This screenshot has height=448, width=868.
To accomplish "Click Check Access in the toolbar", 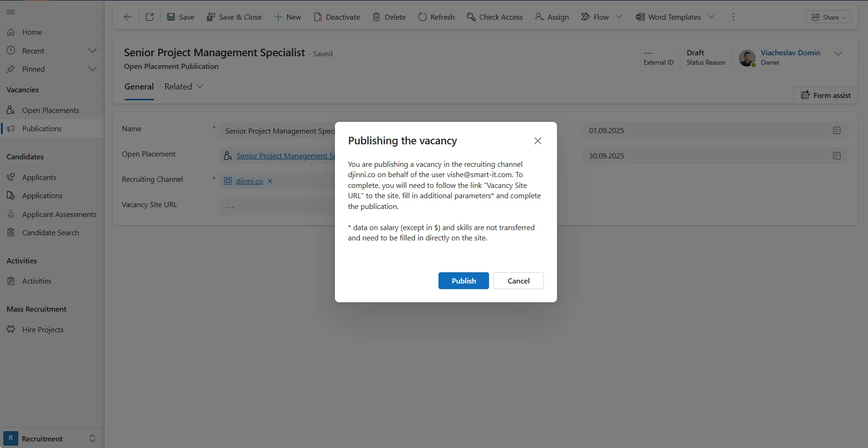I will [x=495, y=17].
